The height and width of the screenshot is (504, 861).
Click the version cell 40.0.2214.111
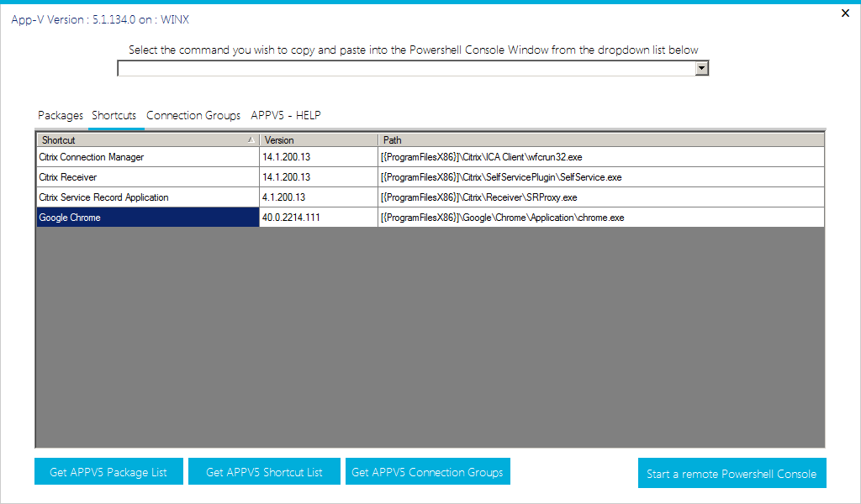click(319, 218)
